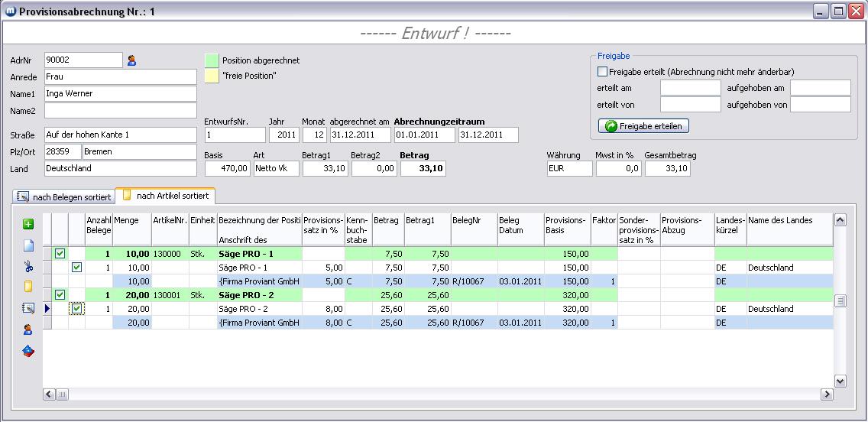The image size is (868, 422).
Task: Enable the 'Freigabe erteilt' checkbox
Action: 603,72
